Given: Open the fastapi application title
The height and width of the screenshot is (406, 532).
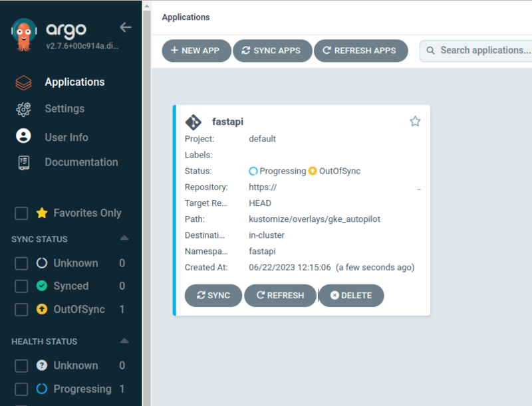Looking at the screenshot, I should coord(227,122).
